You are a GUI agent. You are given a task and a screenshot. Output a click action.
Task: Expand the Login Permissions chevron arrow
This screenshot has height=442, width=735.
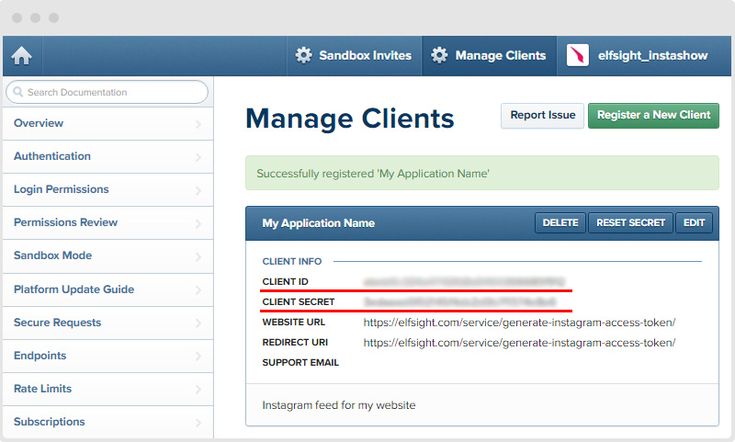pos(198,190)
